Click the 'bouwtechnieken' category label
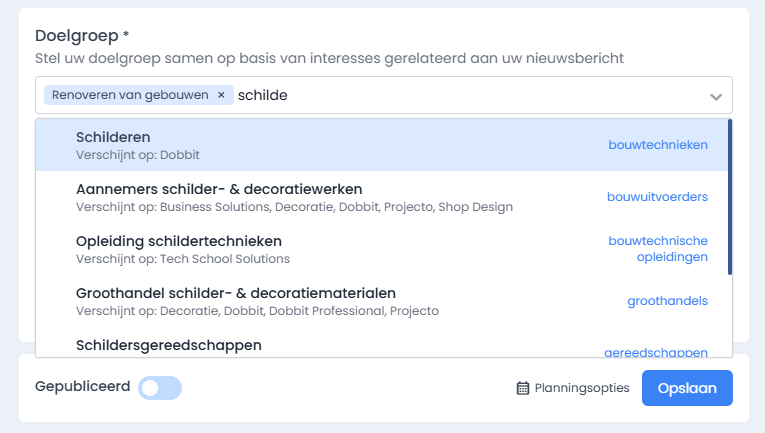 pos(657,145)
